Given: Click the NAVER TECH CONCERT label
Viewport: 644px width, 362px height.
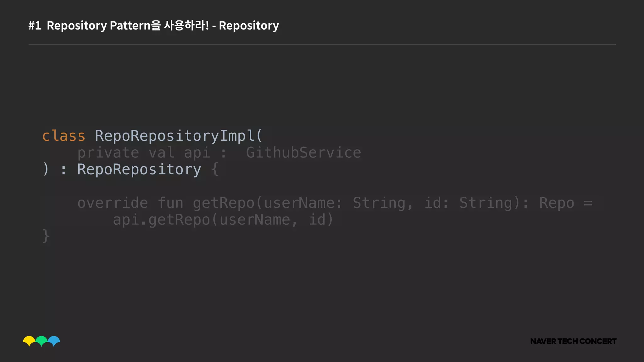Looking at the screenshot, I should (573, 341).
